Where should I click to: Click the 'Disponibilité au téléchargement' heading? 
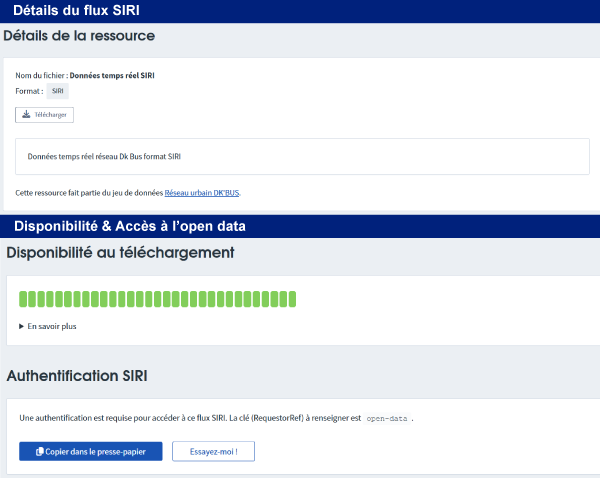coord(120,252)
